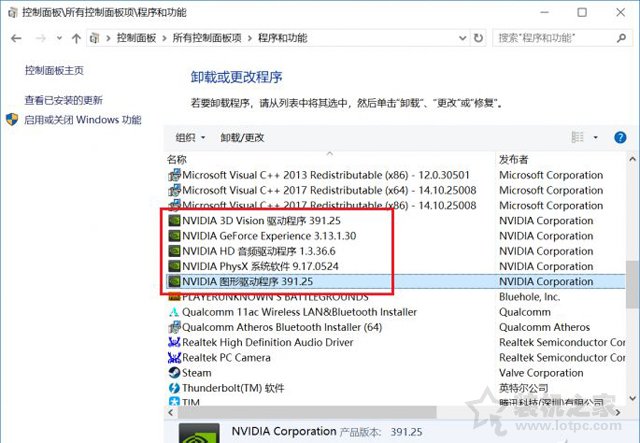Click vertical scrollbar down arrow
The image size is (640, 443).
coord(632,398)
